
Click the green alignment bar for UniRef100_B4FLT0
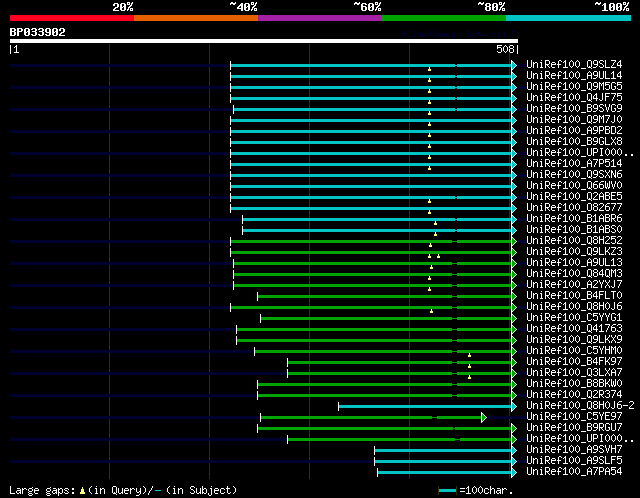(x=384, y=296)
